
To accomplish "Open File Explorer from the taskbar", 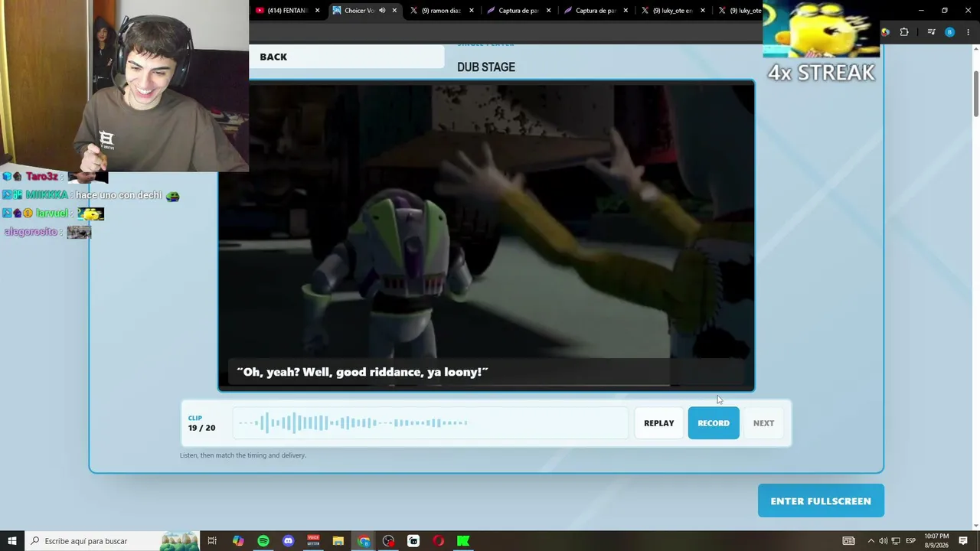I will (x=338, y=541).
